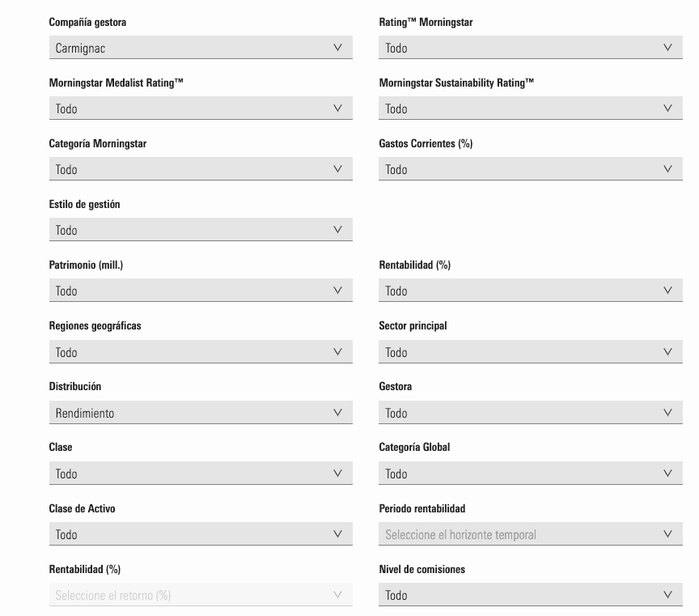The image size is (699, 616).
Task: Expand the Gestora dropdown
Action: [x=531, y=412]
